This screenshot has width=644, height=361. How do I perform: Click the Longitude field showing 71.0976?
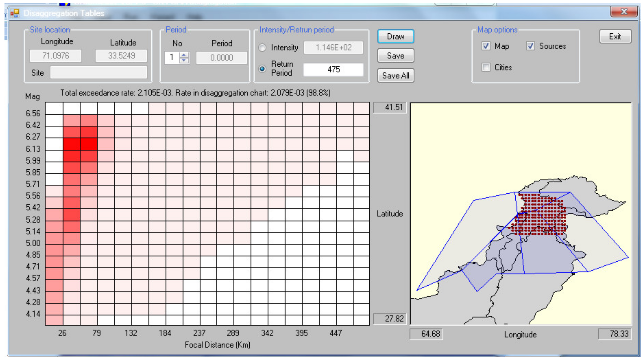(55, 55)
